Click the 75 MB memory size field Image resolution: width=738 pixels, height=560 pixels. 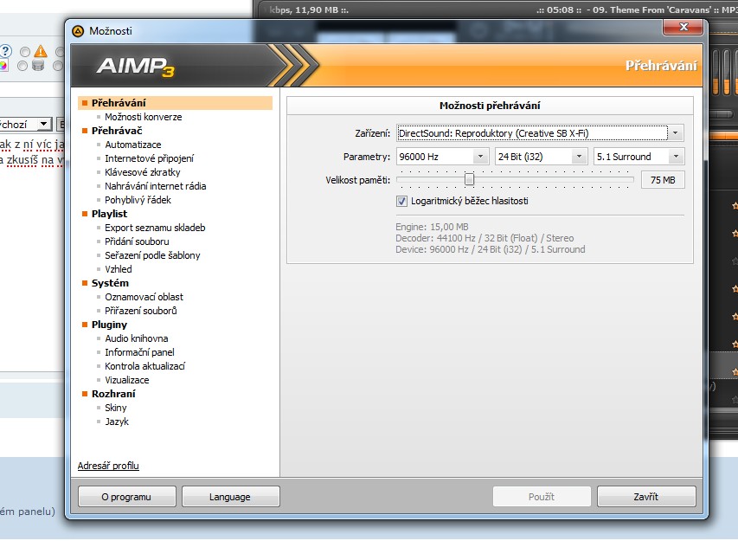click(663, 180)
